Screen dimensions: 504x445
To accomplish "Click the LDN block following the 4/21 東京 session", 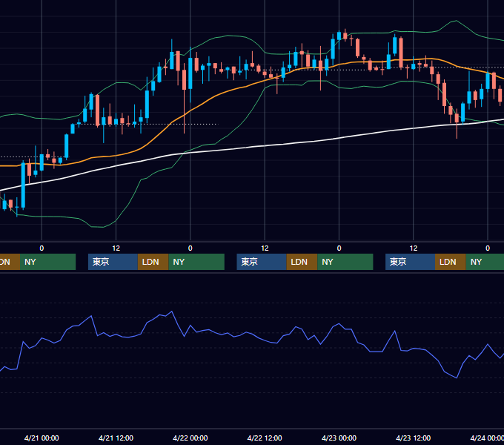I will pyautogui.click(x=153, y=262).
